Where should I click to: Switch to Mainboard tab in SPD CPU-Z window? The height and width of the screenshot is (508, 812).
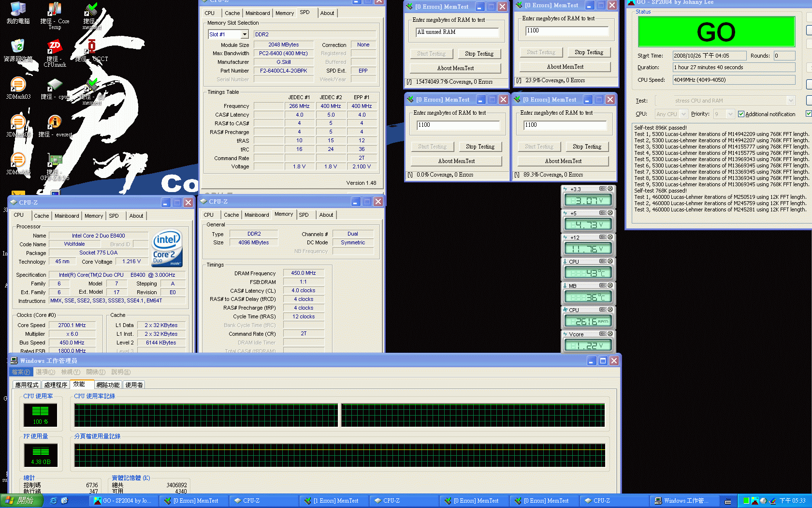pyautogui.click(x=258, y=13)
